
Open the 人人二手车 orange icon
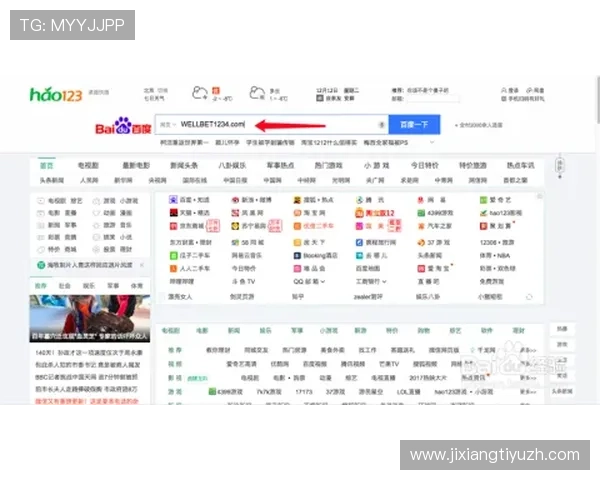(x=173, y=268)
